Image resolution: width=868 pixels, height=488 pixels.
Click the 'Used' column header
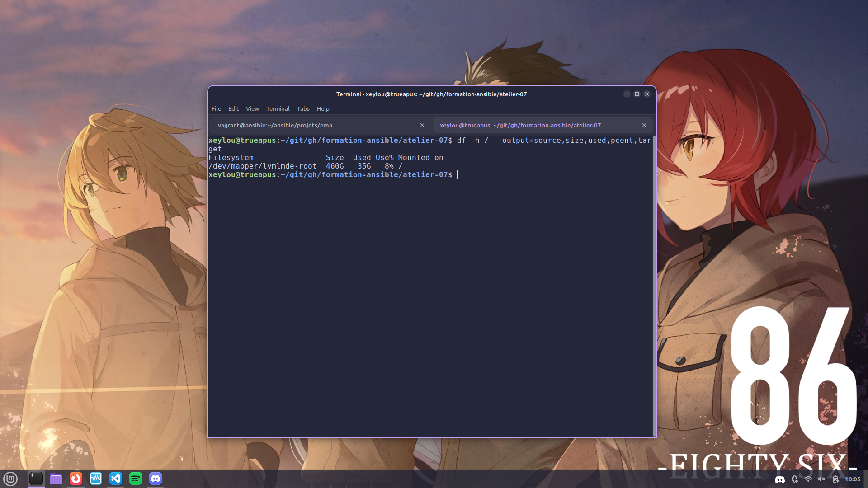(362, 158)
